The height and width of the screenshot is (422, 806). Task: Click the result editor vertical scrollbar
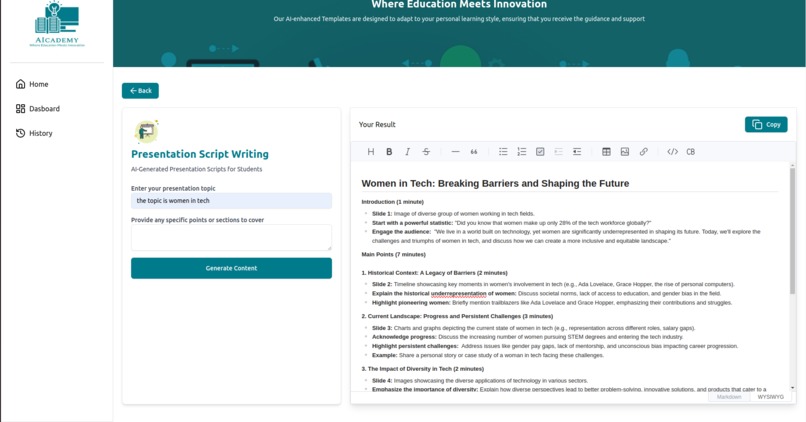792,231
